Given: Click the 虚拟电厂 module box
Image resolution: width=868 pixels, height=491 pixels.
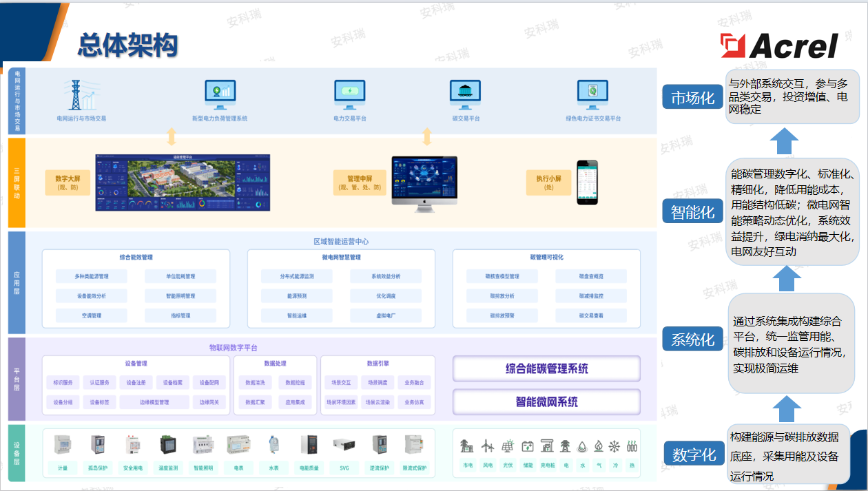Looking at the screenshot, I should [385, 315].
